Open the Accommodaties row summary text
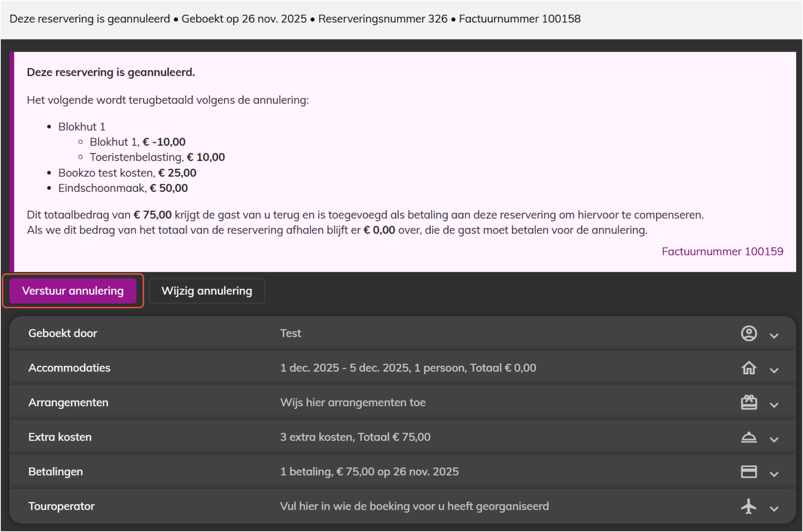 [408, 368]
